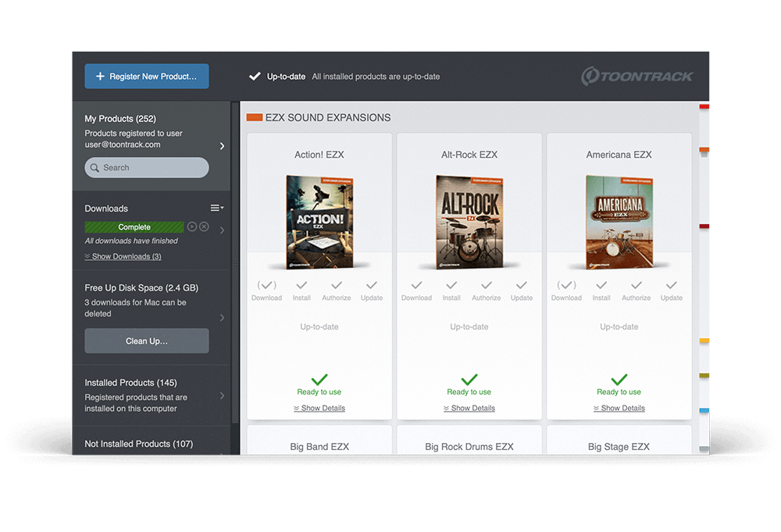
Task: Cancel downloads with the X circle icon
Action: (x=204, y=227)
